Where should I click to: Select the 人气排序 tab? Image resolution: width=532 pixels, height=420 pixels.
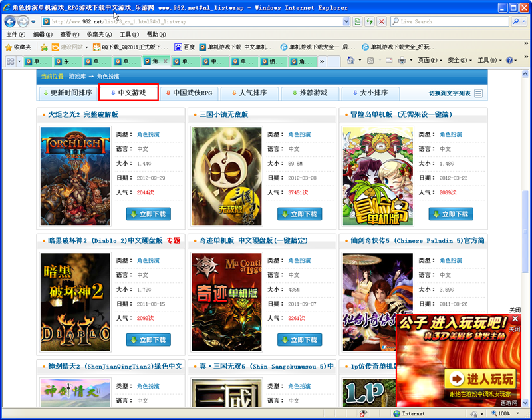(249, 93)
